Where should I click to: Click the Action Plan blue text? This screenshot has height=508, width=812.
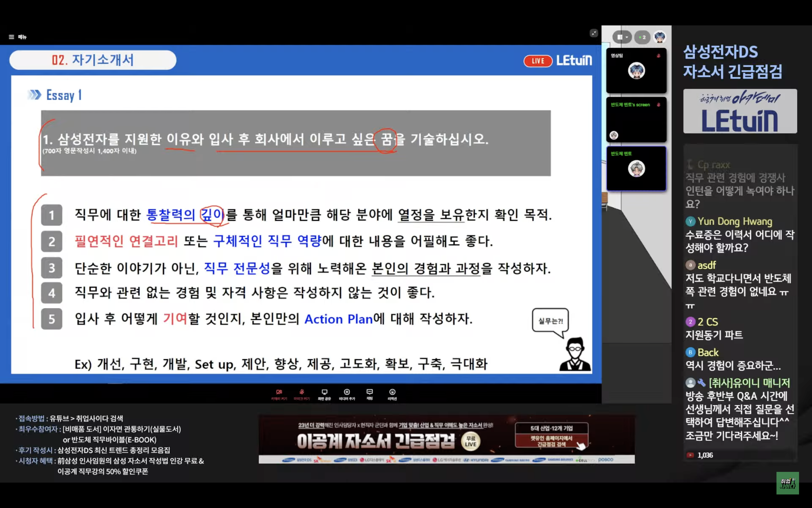(x=339, y=319)
